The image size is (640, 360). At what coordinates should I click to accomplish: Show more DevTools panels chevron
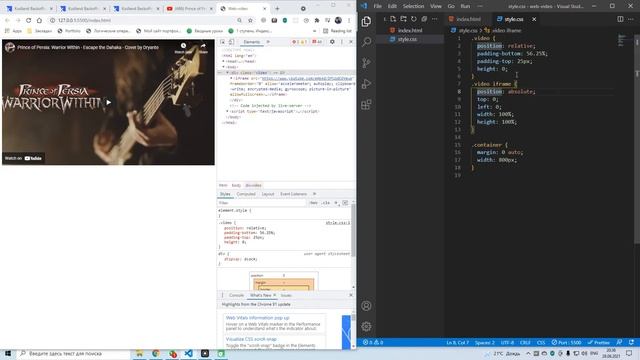pyautogui.click(x=268, y=42)
